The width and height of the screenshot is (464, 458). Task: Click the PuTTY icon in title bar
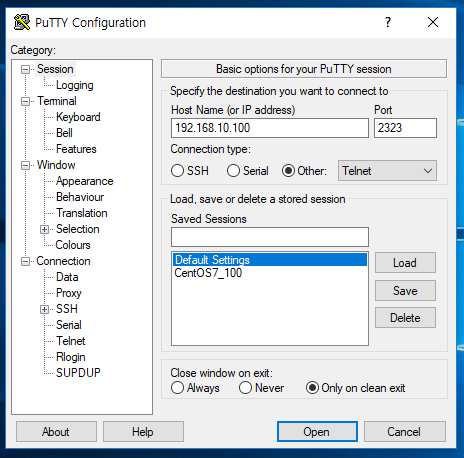coord(22,22)
